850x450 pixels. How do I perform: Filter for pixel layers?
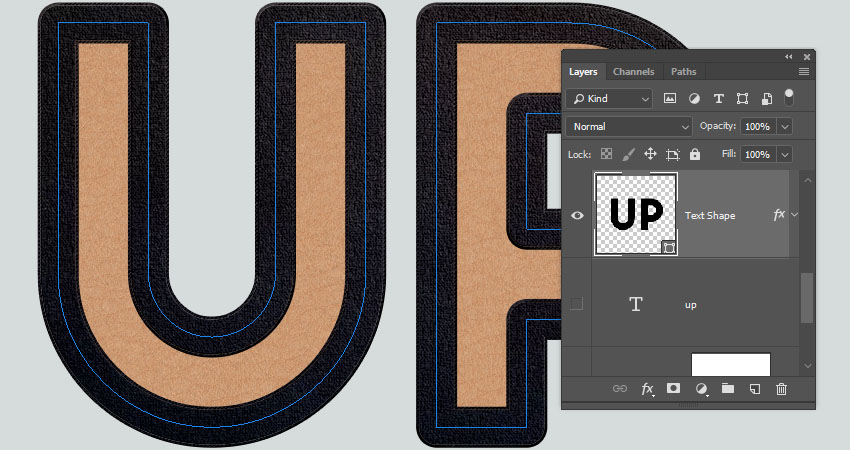pyautogui.click(x=670, y=99)
